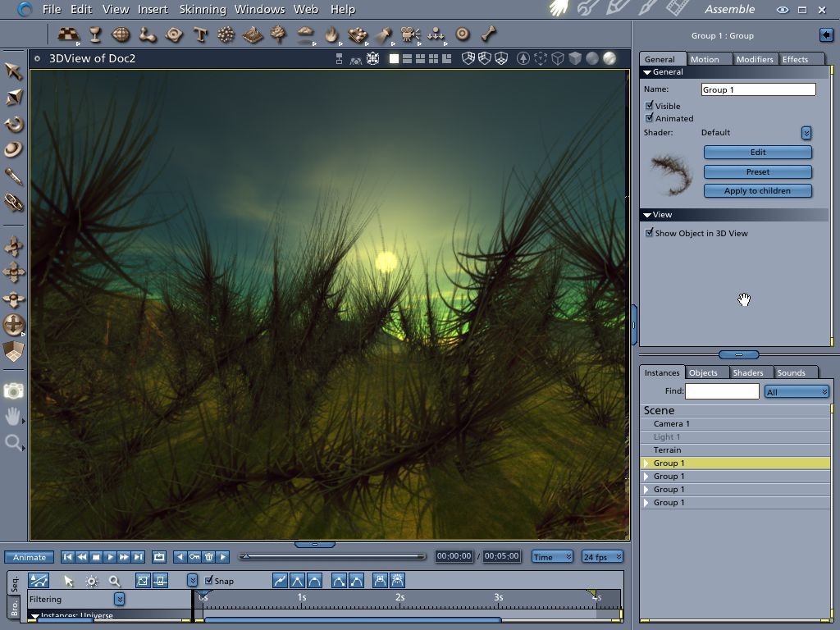Select the Zoom magnifier tool
The image size is (840, 630).
point(13,444)
